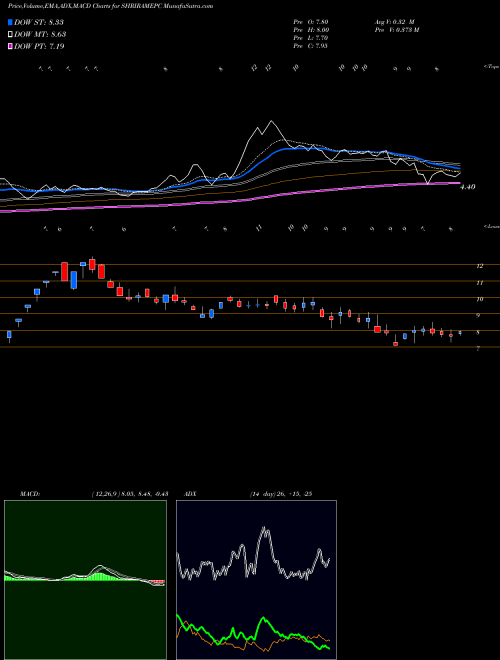Select the 'DOW ST: 8.33' label
Screen dimensions: 500x660
[x=39, y=22]
